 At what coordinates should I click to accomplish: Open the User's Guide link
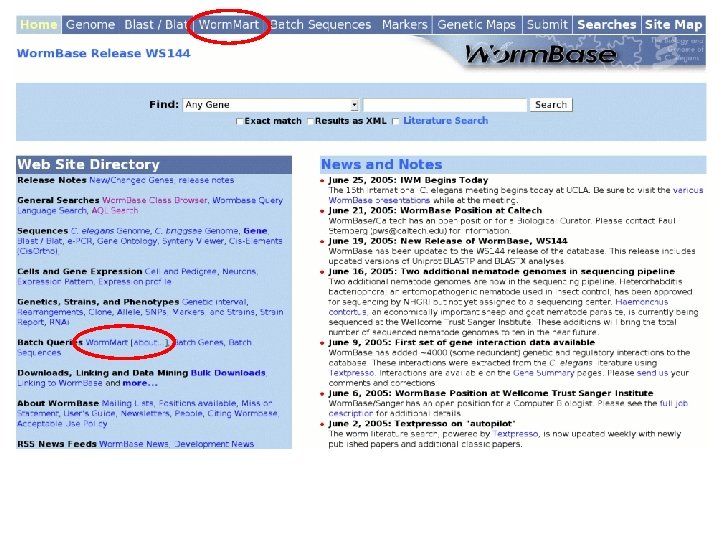pyautogui.click(x=89, y=413)
